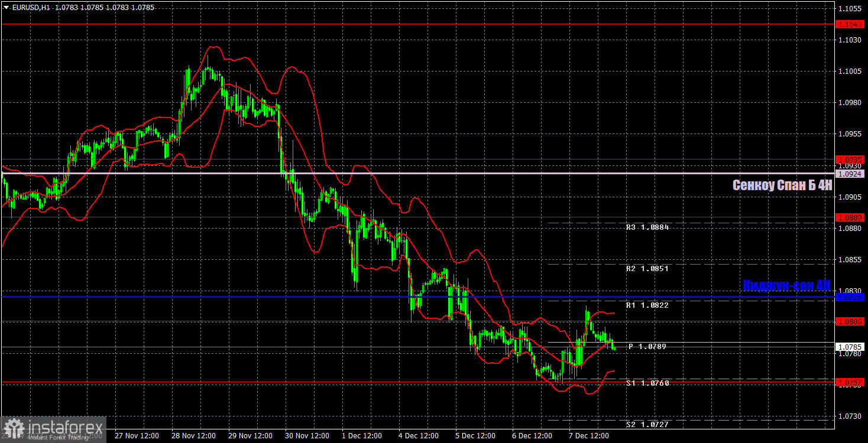Click the '27 Nov 12:00' time axis label
The image size is (868, 443).
click(137, 436)
